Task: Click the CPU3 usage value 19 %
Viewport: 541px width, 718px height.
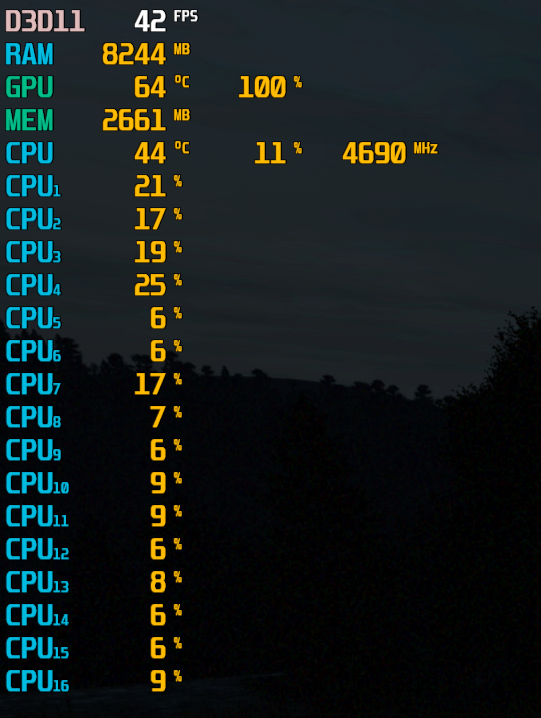Action: tap(158, 251)
